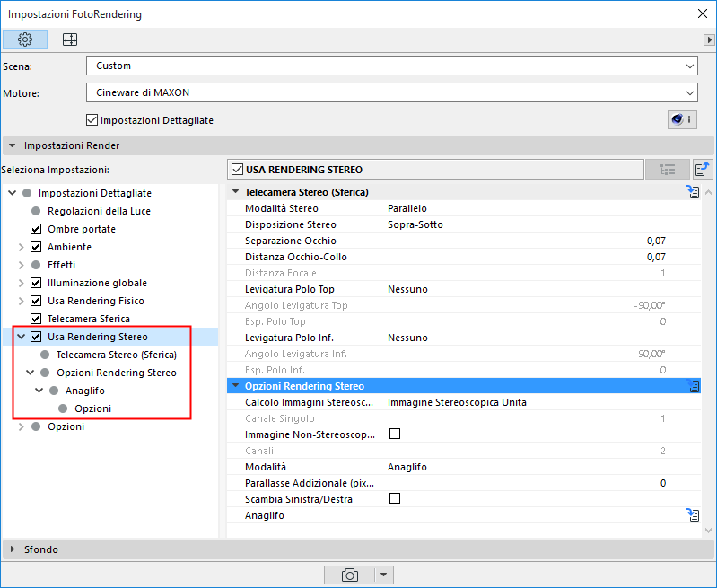Click the export settings icon beside the list view icon
The width and height of the screenshot is (717, 588).
coord(703,170)
